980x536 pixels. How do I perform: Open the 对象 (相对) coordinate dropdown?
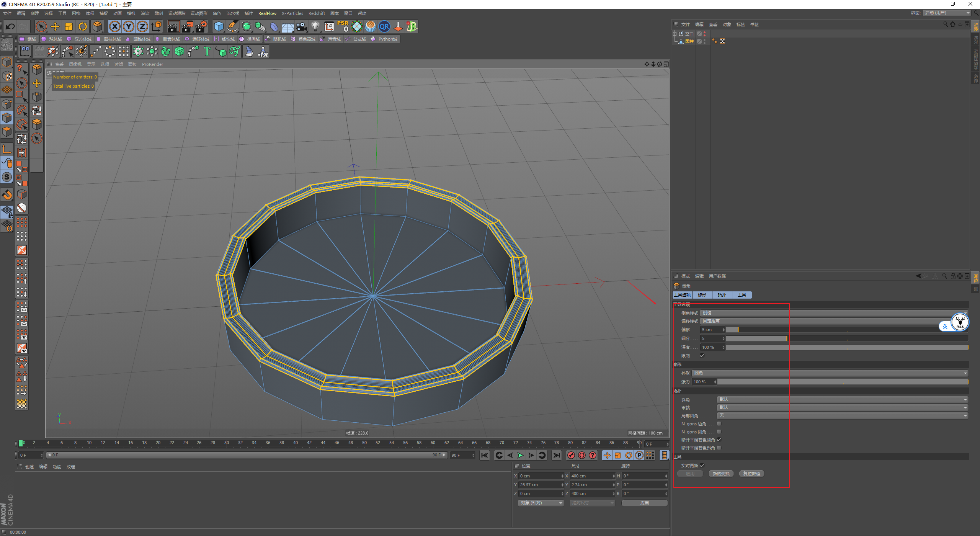click(541, 503)
